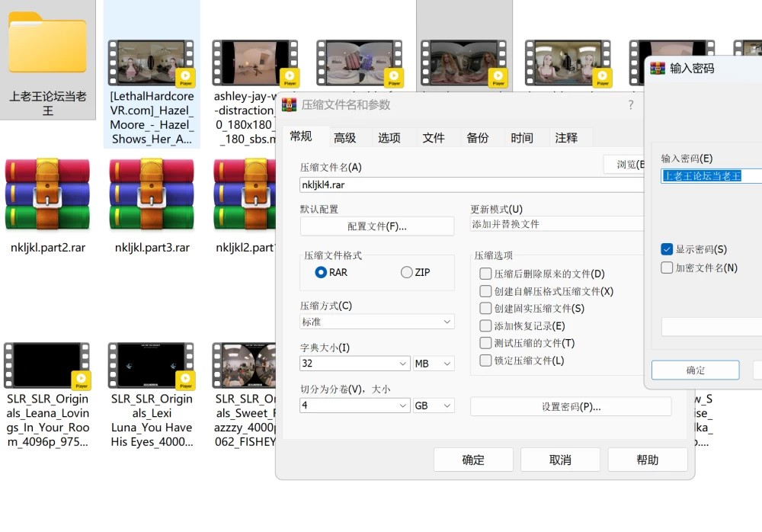Select the SLR Originals Sweet video icon

(244, 365)
